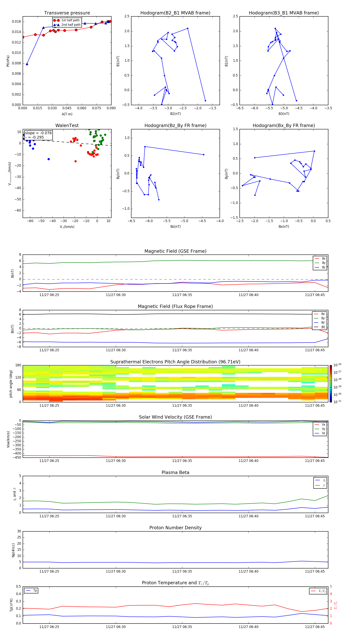Viewport: 351px width, 644px height.
Task: Click the 'Bx(nT)' x-axis label
Action: point(284,227)
